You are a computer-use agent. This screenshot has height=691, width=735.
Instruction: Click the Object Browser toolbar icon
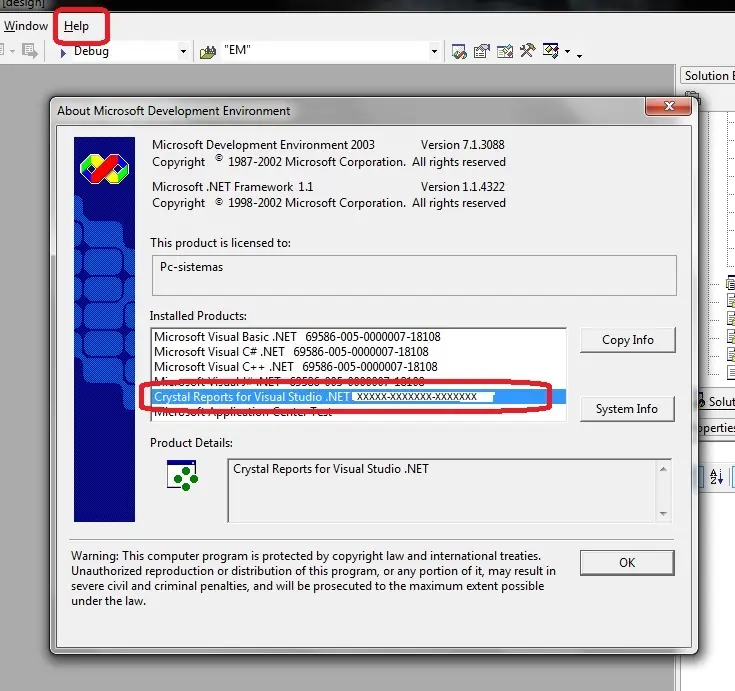click(x=505, y=51)
